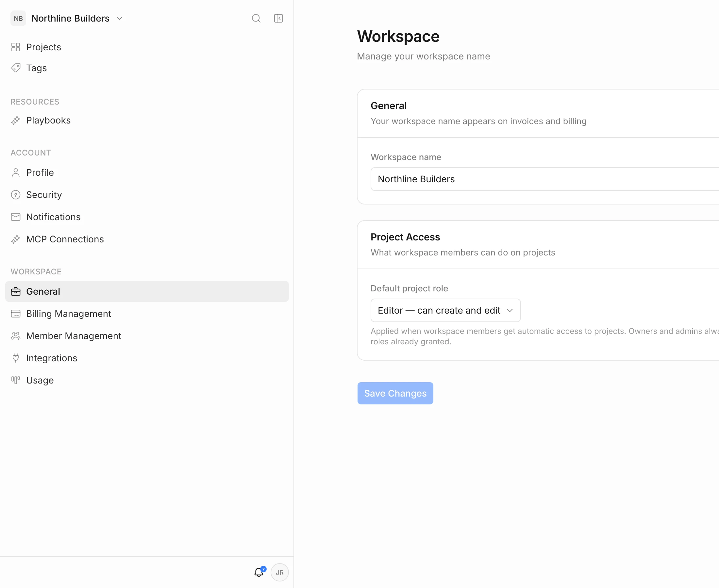The height and width of the screenshot is (588, 719).
Task: Select the General workspace item
Action: click(147, 292)
